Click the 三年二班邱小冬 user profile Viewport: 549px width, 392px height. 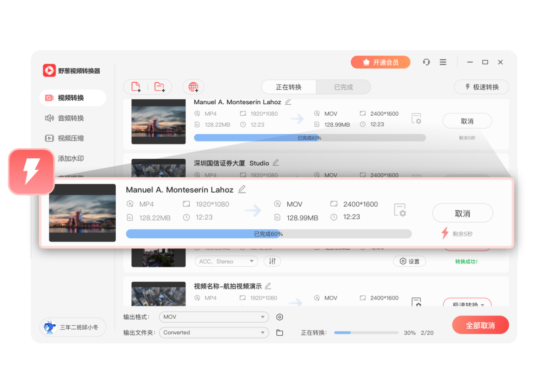pos(73,328)
